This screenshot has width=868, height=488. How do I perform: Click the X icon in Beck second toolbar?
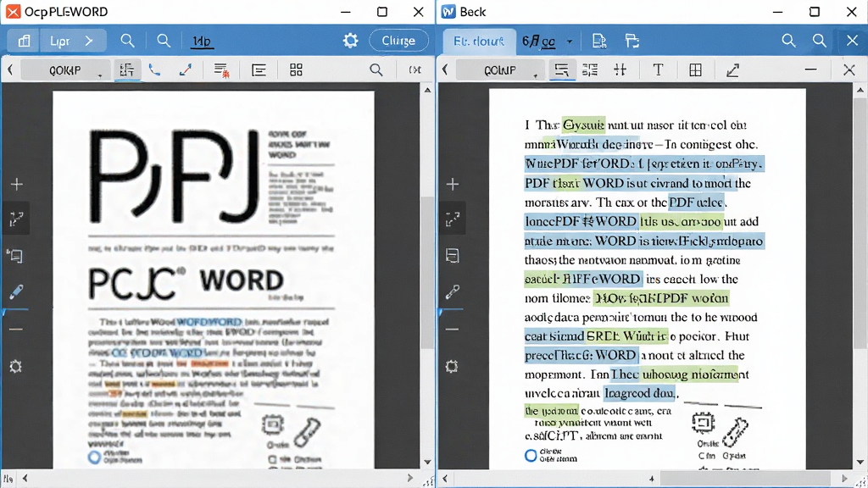[849, 69]
